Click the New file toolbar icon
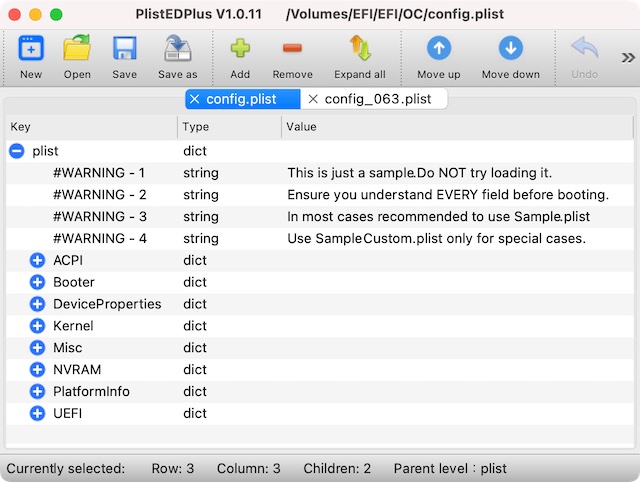 (x=31, y=48)
